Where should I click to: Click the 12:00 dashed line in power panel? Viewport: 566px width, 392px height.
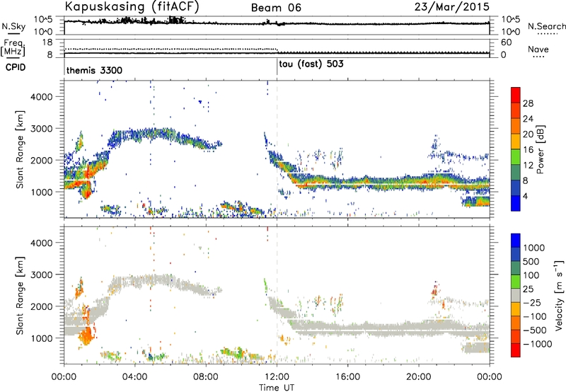coord(277,149)
